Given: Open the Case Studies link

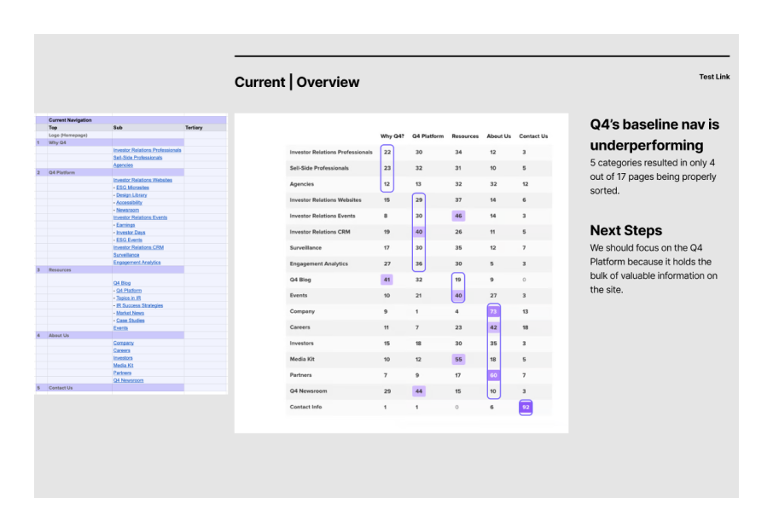Looking at the screenshot, I should (x=131, y=321).
